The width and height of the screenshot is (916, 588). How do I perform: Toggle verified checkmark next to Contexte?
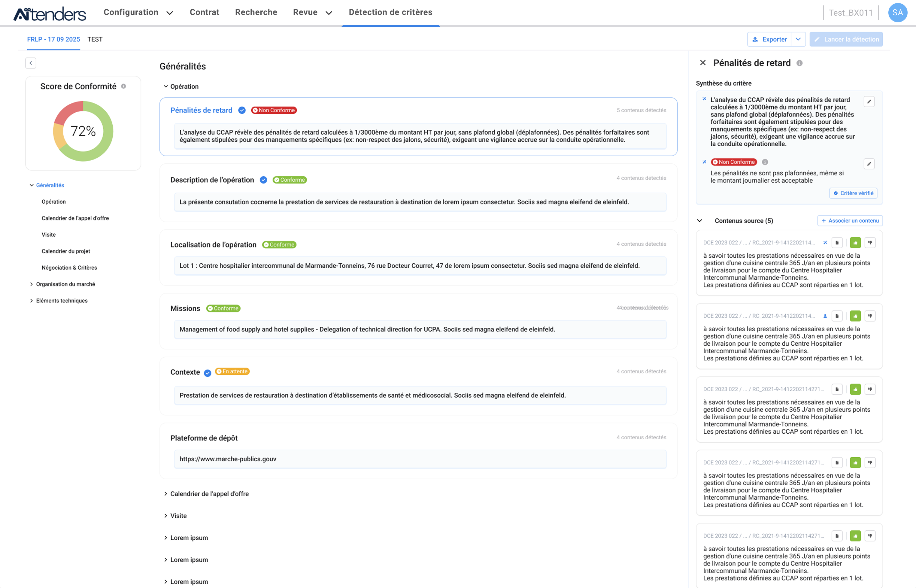coord(207,373)
